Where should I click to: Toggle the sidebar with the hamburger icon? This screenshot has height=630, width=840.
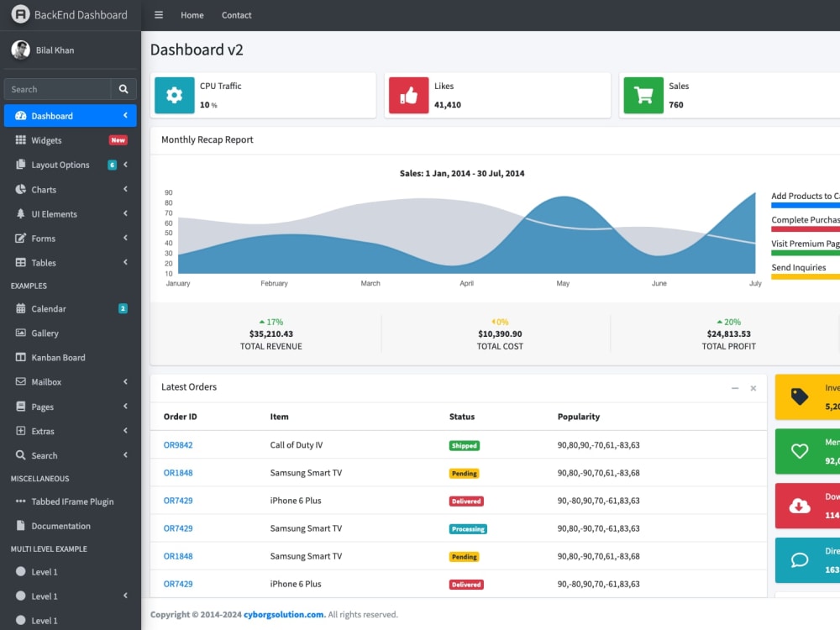click(x=159, y=15)
